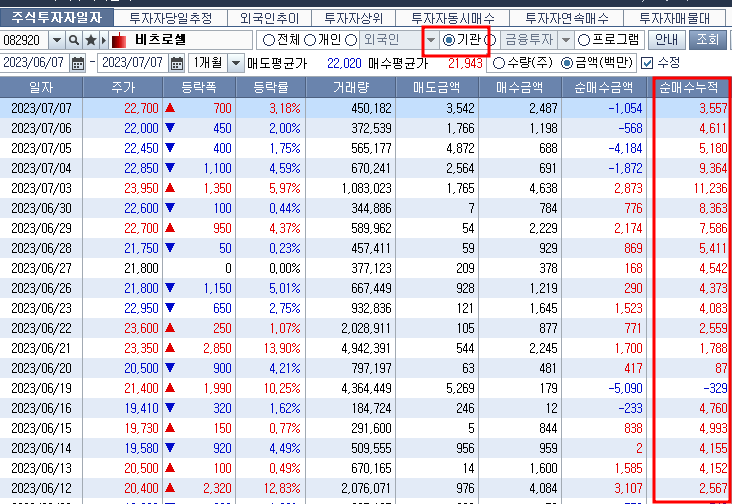Screen dimensions: 732x504
Task: Click the 순매수누적 column header
Action: [x=689, y=87]
